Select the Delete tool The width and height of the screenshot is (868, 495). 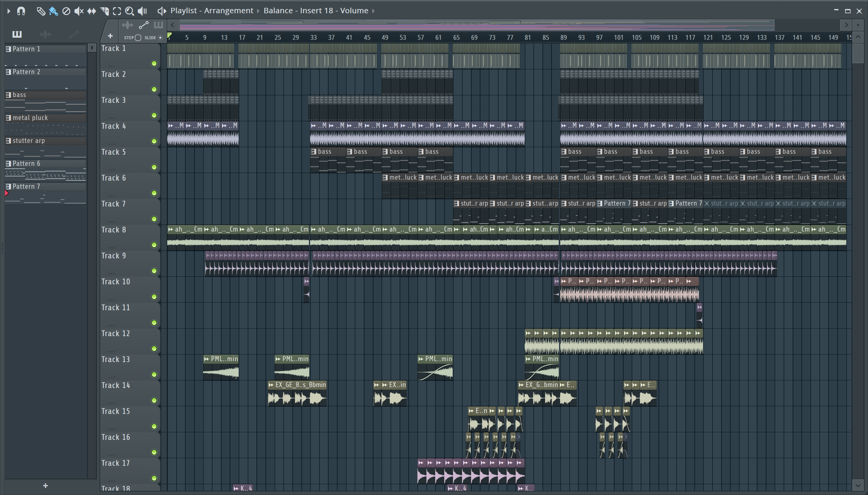pos(66,11)
